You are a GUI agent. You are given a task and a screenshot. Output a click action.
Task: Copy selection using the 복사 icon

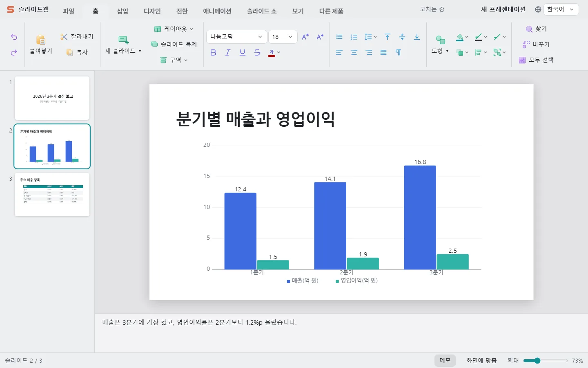coord(69,52)
